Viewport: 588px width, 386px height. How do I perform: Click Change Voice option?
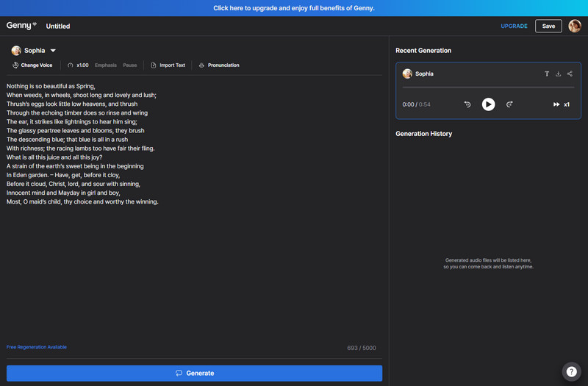32,65
